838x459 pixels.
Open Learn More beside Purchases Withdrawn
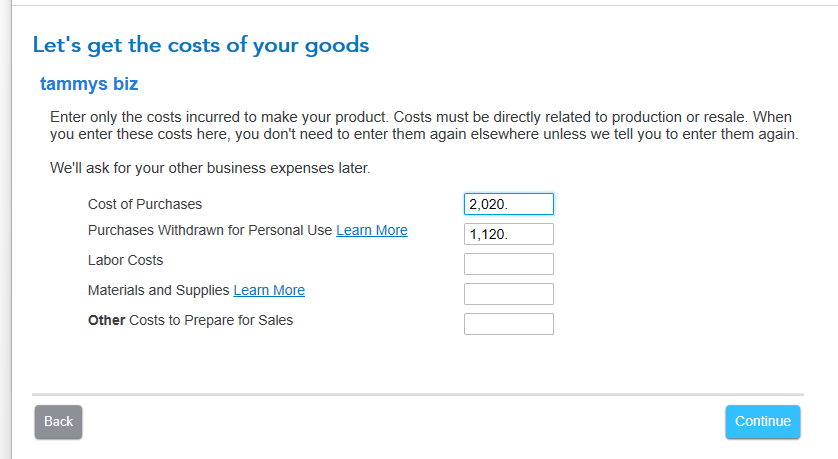372,230
